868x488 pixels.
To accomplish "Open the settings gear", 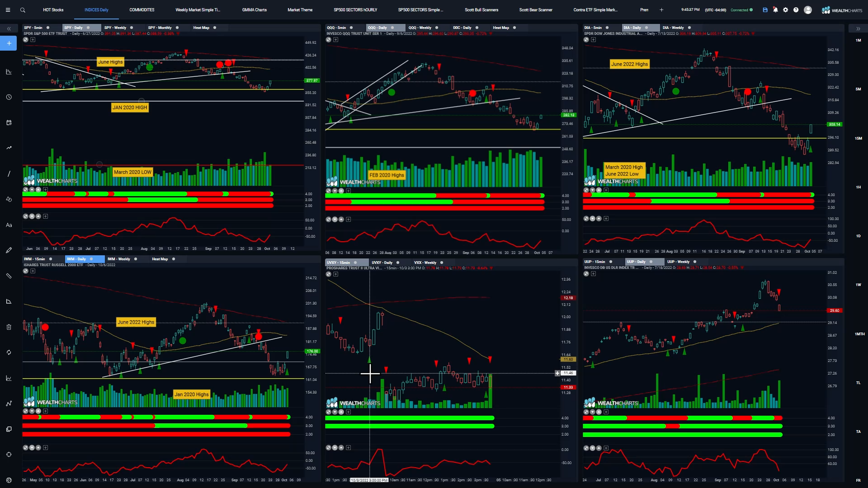I will 786,10.
